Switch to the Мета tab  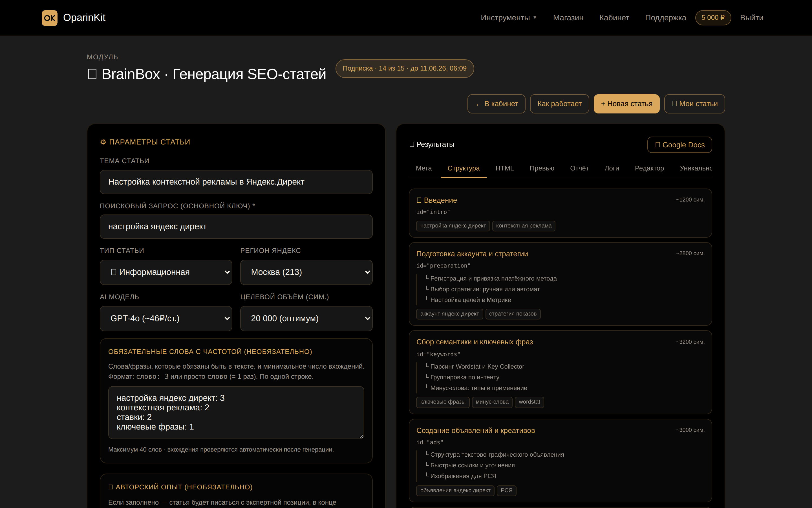pos(424,168)
